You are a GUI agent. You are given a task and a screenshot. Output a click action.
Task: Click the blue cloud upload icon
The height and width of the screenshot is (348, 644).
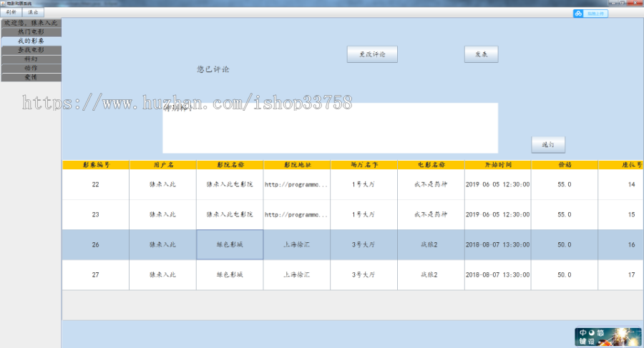578,14
